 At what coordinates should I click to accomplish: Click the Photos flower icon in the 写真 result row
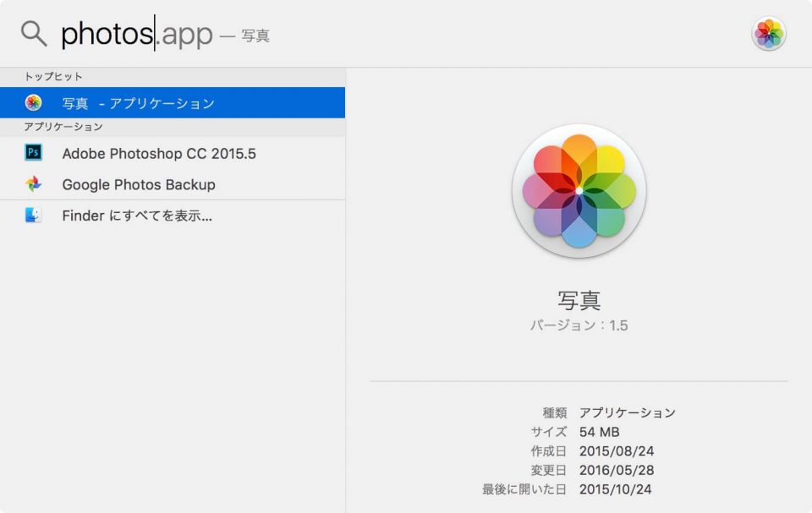click(x=33, y=102)
